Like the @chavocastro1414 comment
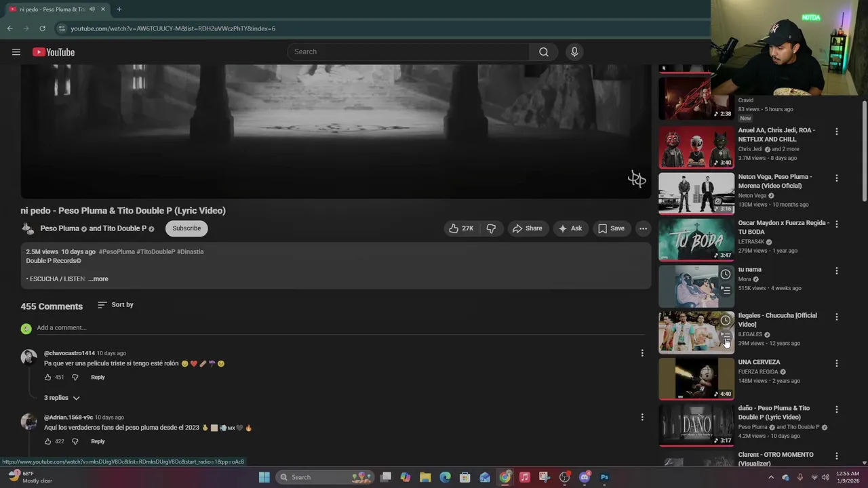Viewport: 868px width, 488px height. tap(47, 378)
